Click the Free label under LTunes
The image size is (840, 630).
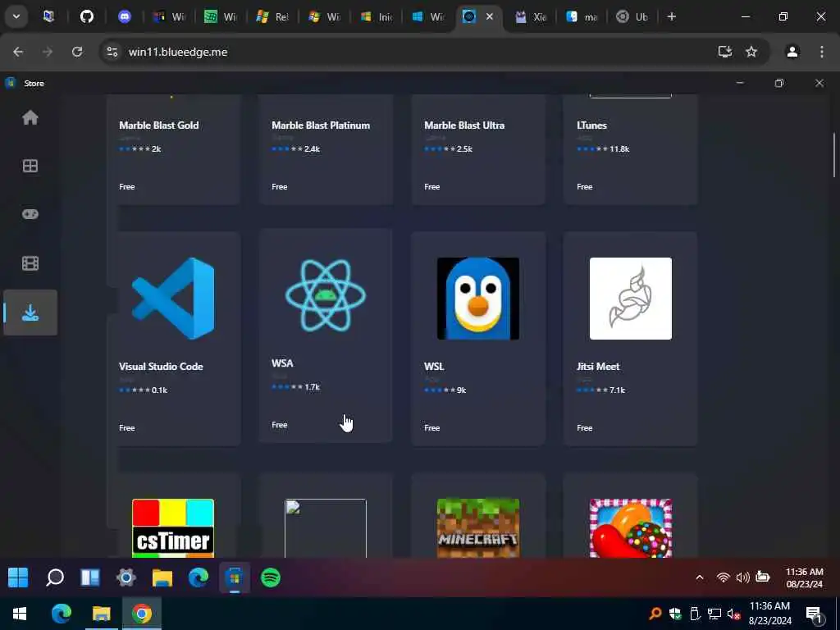pos(584,186)
